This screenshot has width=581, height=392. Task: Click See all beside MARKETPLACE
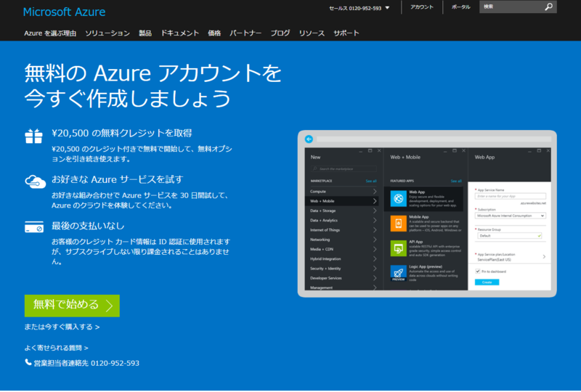tap(371, 181)
